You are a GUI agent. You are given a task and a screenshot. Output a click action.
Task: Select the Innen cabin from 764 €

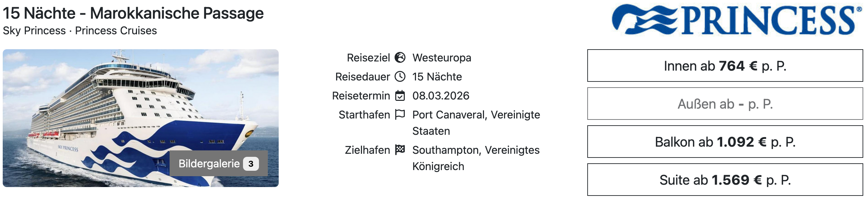click(x=725, y=66)
